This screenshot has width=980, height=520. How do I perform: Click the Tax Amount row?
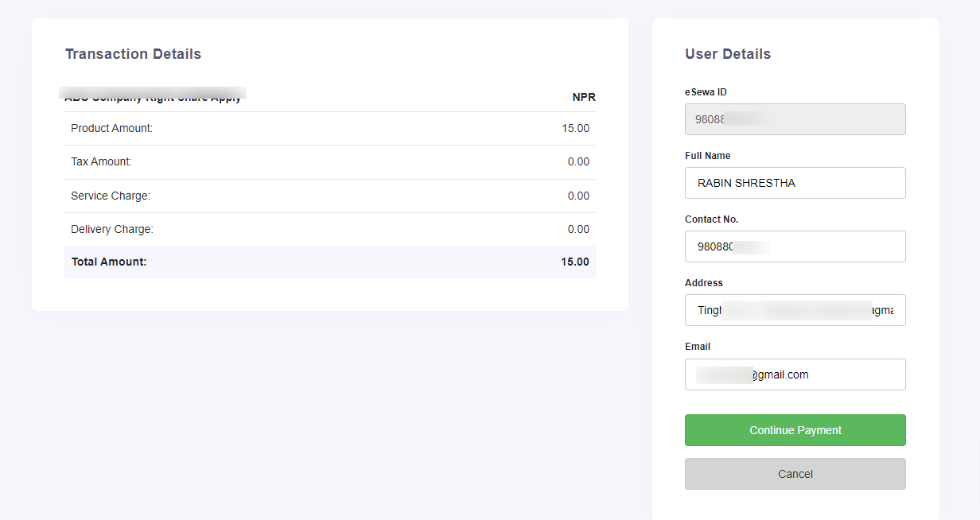pyautogui.click(x=329, y=161)
